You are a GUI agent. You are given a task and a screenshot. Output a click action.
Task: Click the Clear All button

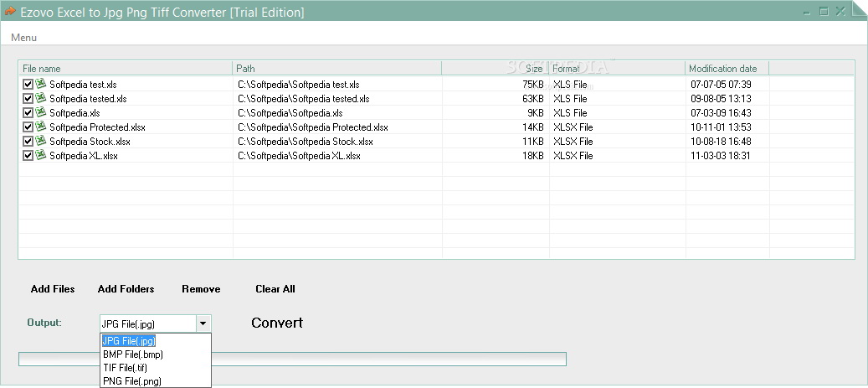pos(275,289)
